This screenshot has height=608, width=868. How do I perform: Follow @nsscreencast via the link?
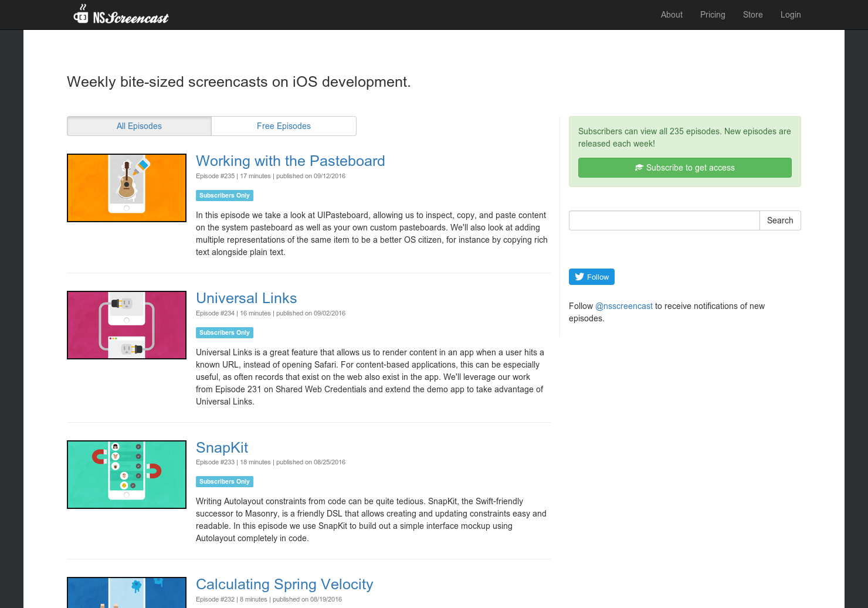point(624,305)
